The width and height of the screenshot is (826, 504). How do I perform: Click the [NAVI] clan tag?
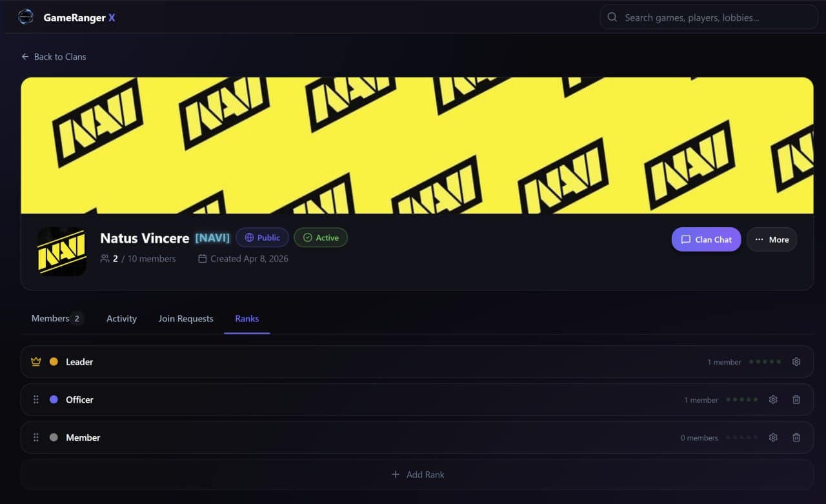[212, 238]
